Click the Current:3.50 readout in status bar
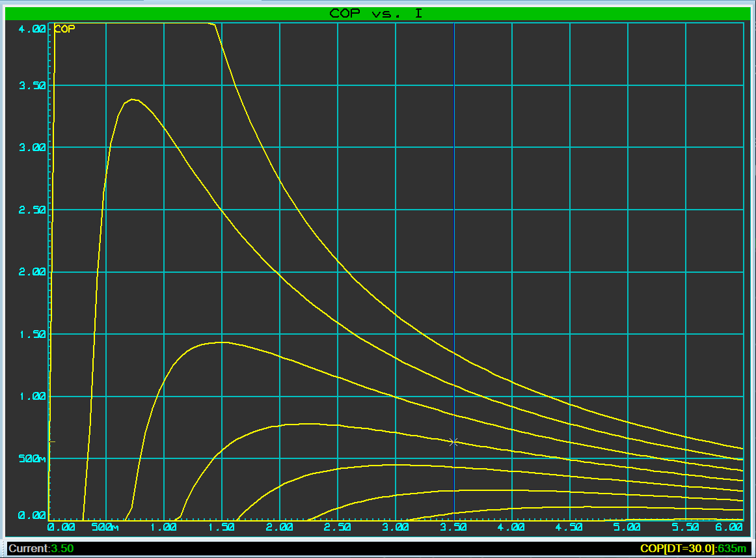This screenshot has width=756, height=558. [x=41, y=548]
